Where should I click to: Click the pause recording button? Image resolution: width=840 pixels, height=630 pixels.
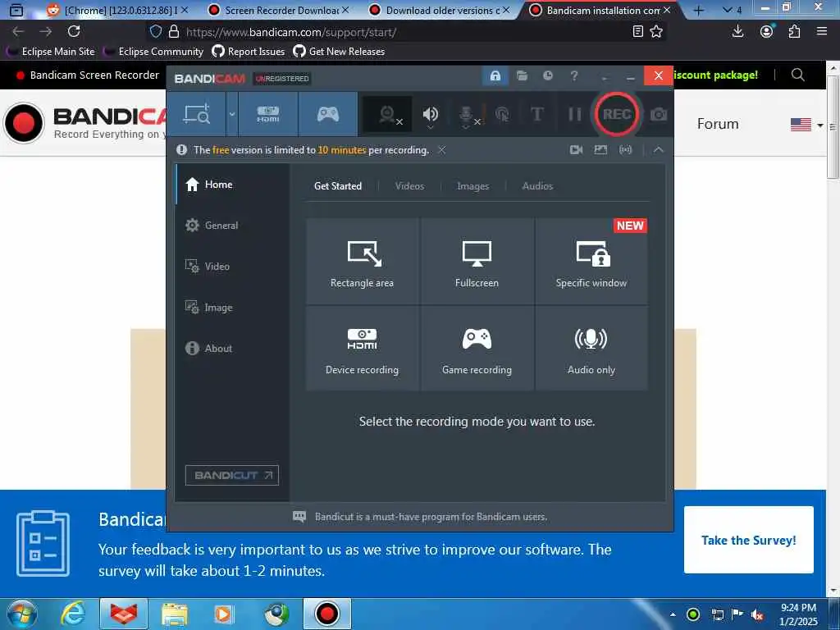pyautogui.click(x=574, y=114)
